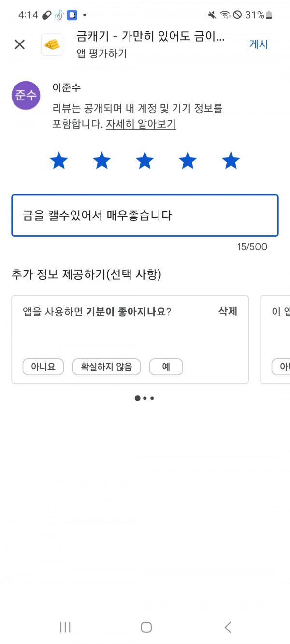This screenshot has height=644, width=290.
Task: Tap the 금캐기 gold bars app icon
Action: click(52, 44)
